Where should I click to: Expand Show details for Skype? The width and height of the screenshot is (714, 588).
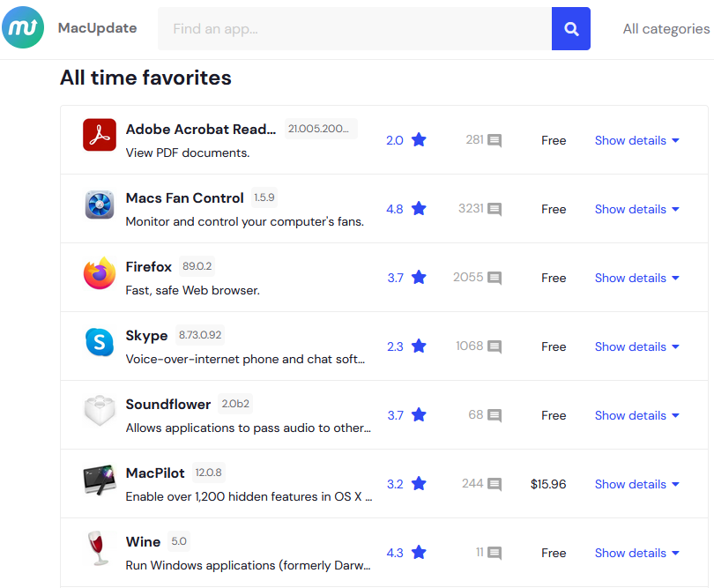(x=637, y=346)
